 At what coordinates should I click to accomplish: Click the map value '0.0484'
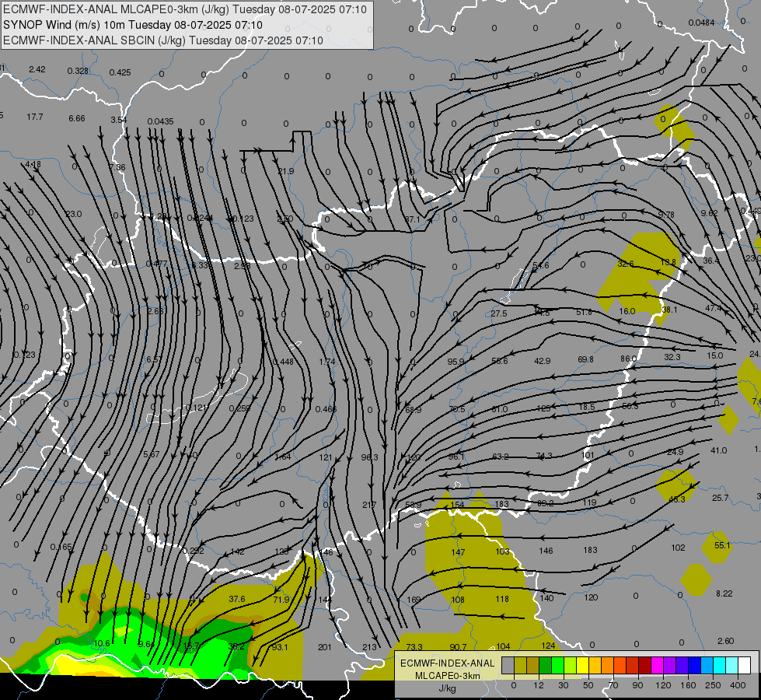701,23
